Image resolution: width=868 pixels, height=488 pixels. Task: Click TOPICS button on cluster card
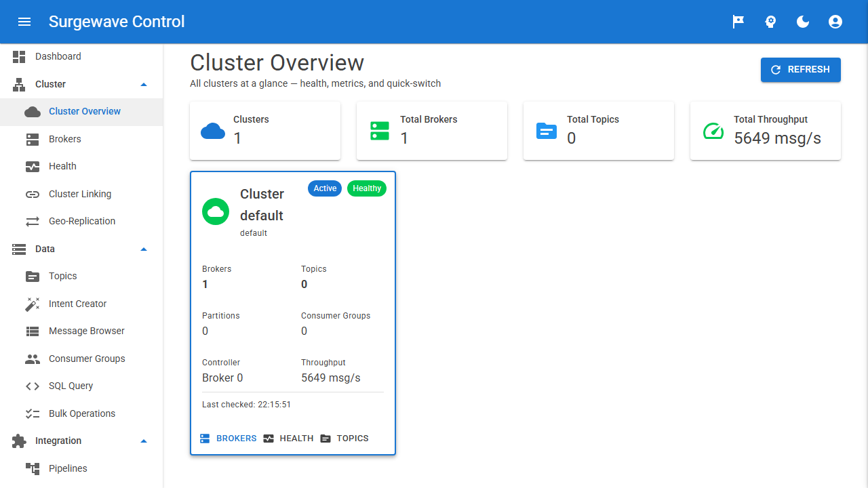click(344, 439)
